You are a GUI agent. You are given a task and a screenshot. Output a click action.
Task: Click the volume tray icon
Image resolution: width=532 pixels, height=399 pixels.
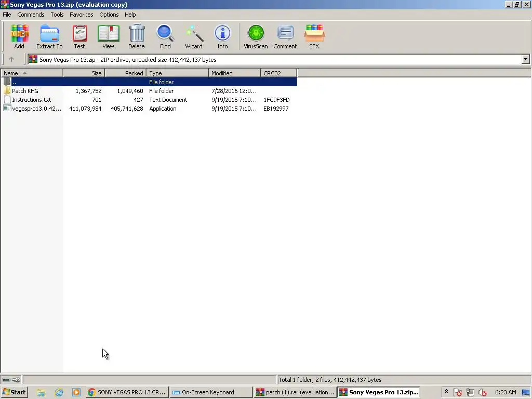[x=482, y=392]
